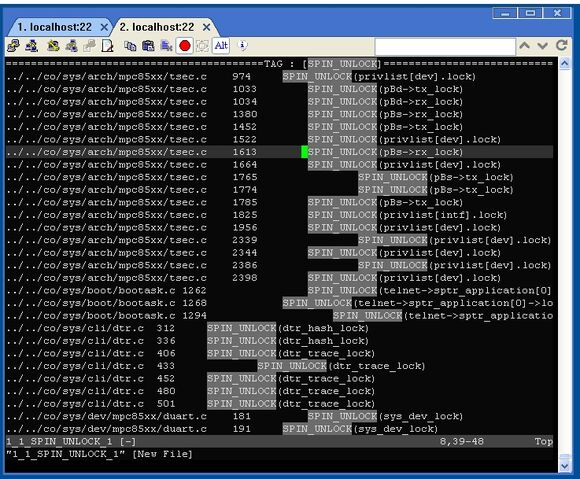
Task: Click the search previous up arrow
Action: [525, 45]
